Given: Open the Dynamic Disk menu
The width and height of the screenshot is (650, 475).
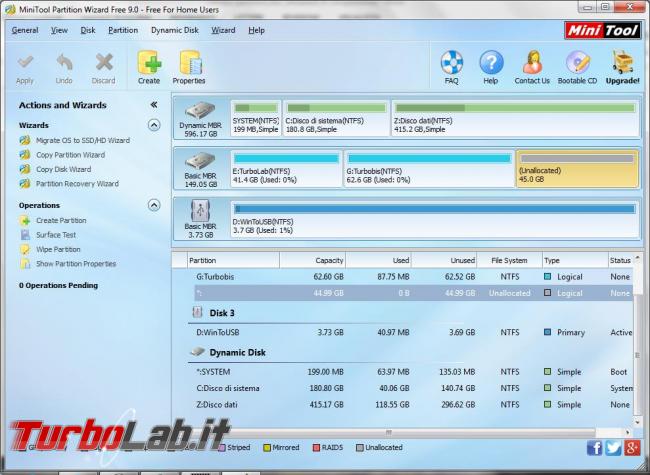Looking at the screenshot, I should (175, 30).
